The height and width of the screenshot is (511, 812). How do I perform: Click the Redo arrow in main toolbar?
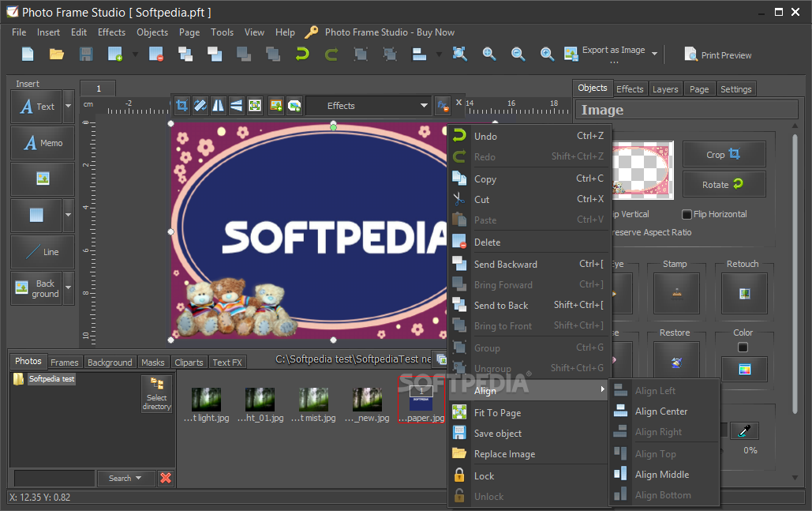331,54
